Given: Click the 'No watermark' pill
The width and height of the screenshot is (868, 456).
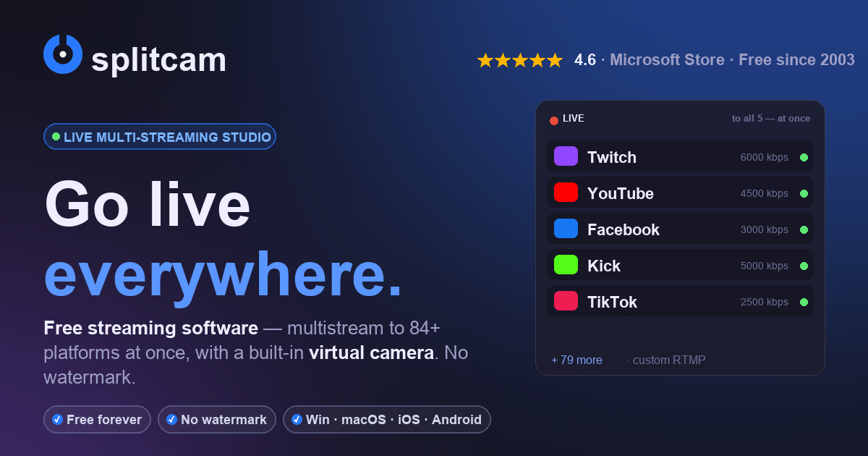Looking at the screenshot, I should (217, 419).
